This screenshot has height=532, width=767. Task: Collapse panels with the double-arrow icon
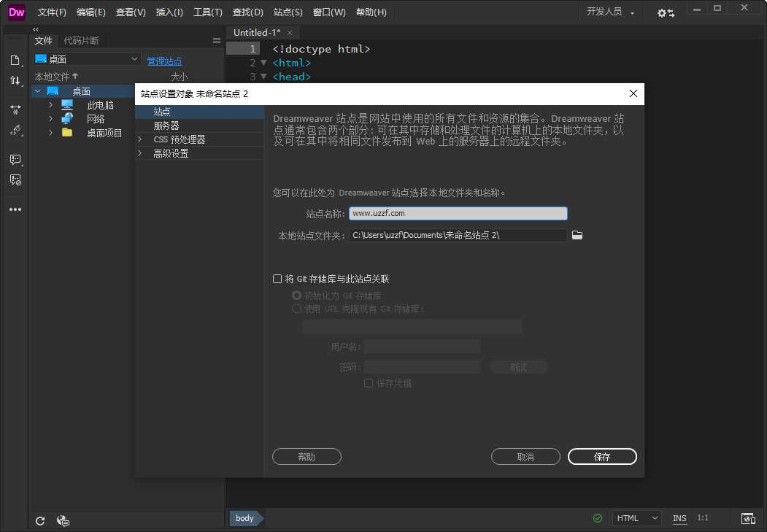click(x=35, y=29)
